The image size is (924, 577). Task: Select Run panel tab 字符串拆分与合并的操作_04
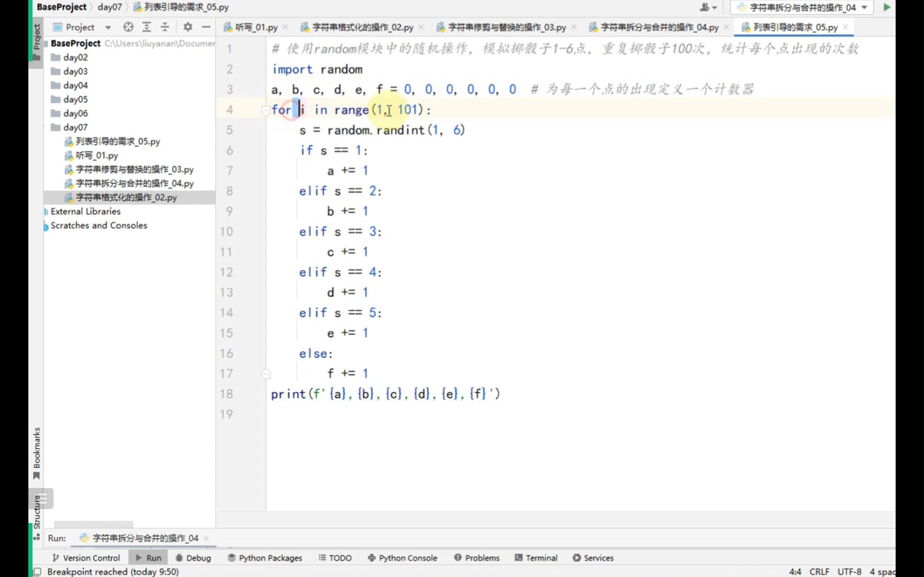coord(145,538)
